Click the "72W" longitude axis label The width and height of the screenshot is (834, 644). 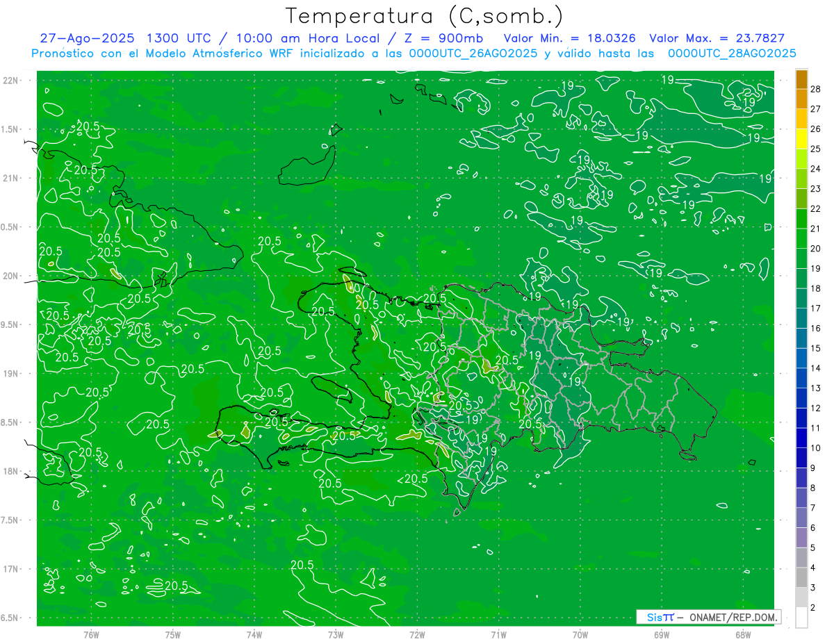click(x=417, y=634)
